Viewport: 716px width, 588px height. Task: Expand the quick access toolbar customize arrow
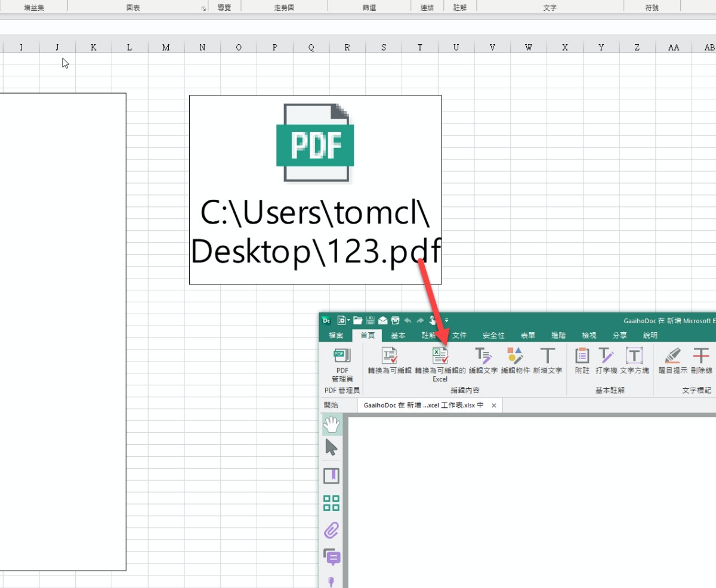pos(446,320)
